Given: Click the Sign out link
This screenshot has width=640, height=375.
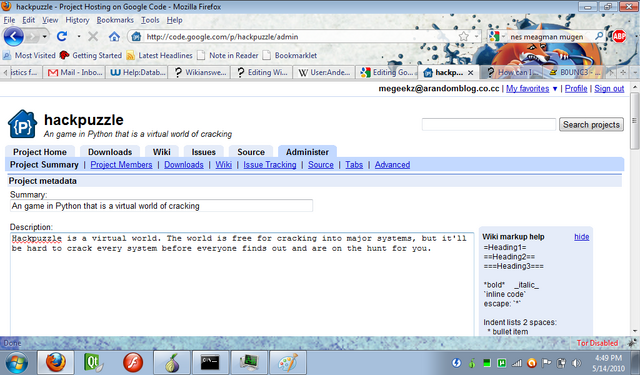Looking at the screenshot, I should pyautogui.click(x=609, y=89).
